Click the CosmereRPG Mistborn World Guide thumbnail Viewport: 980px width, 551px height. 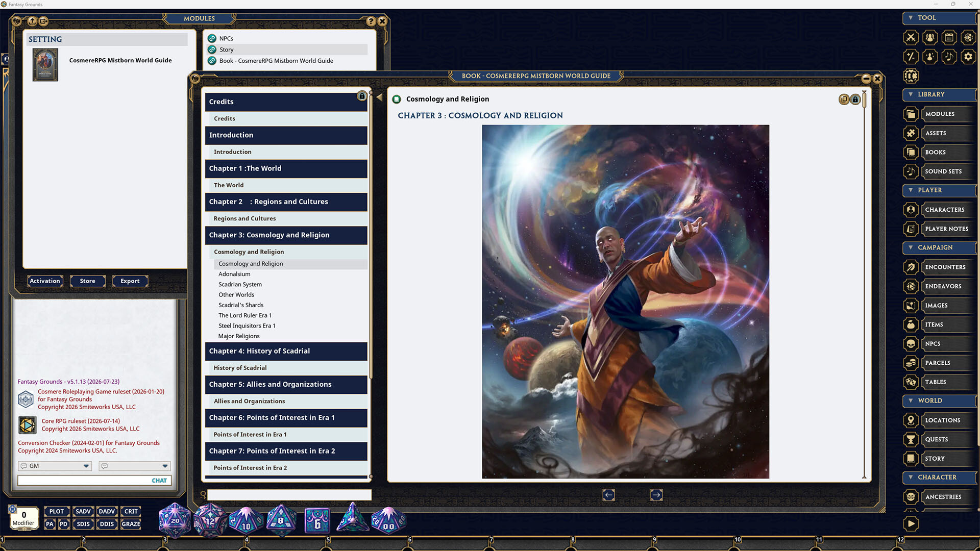click(45, 65)
